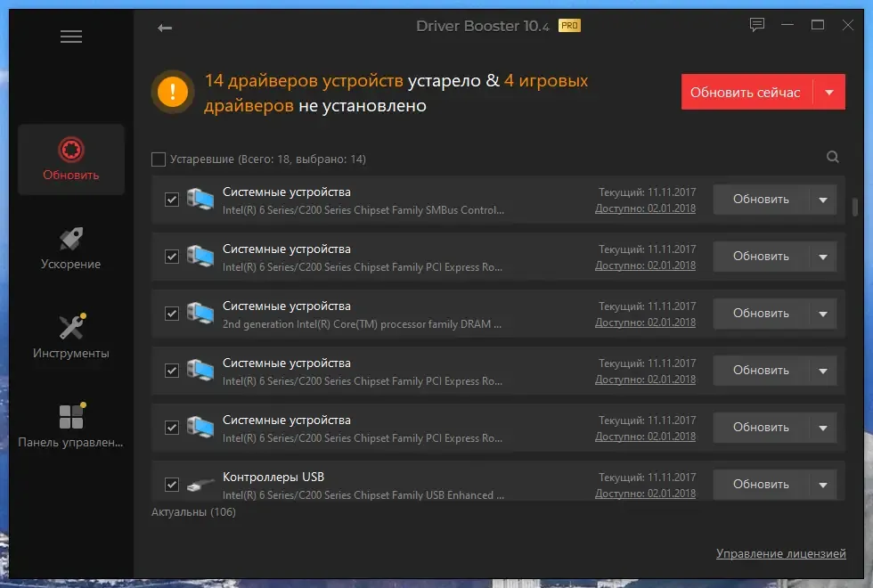Screen dimensions: 873x588
Task: Expand the Обновить сейчас dropdown arrow
Action: [829, 92]
